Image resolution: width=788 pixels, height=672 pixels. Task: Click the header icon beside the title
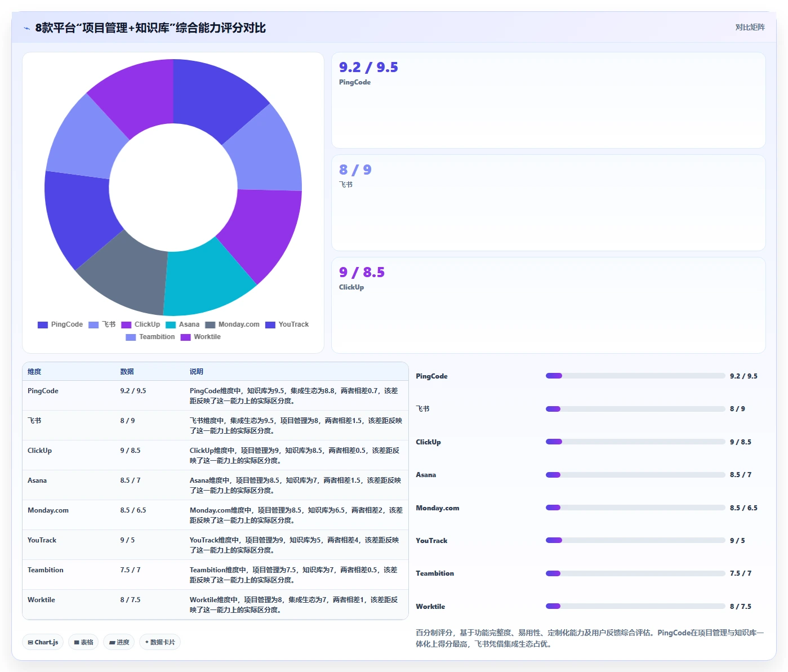pos(26,28)
